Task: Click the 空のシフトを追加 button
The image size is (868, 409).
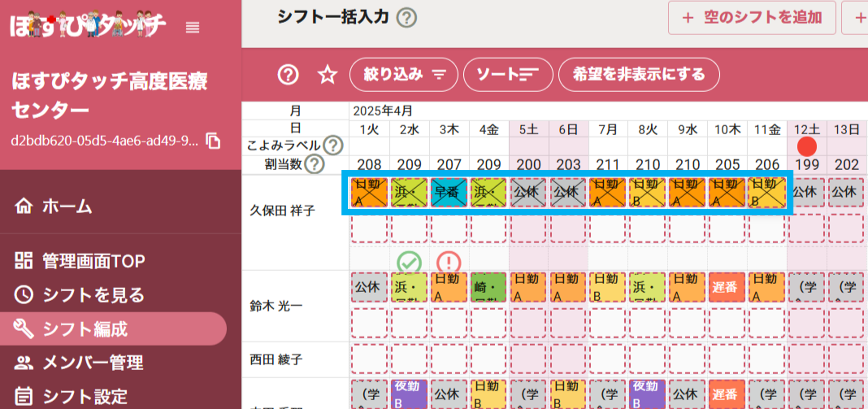Action: click(752, 18)
